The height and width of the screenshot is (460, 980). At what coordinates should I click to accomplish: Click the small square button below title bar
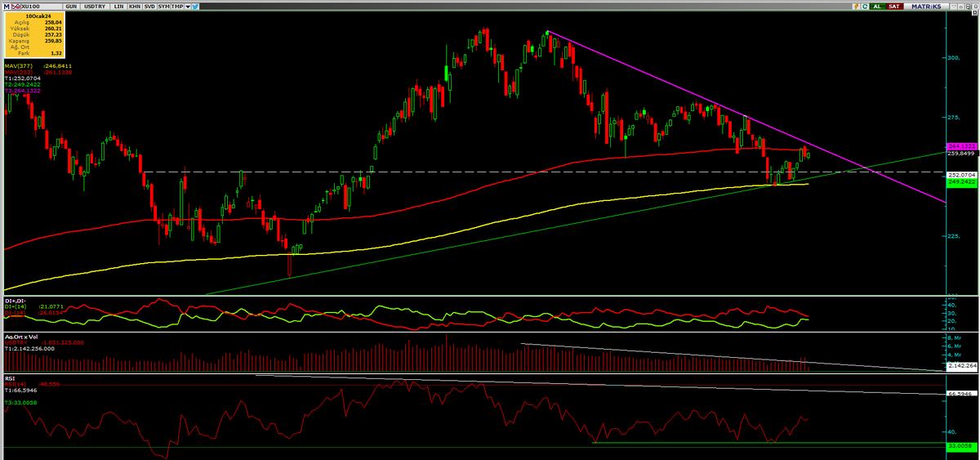tap(975, 12)
